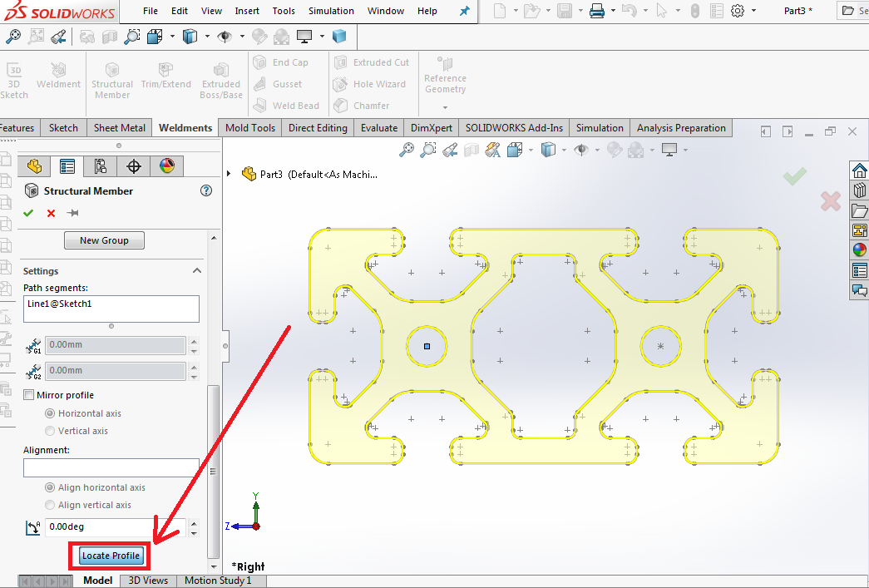Open Display Style dropdown arrow in top toolbar
This screenshot has height=588, width=869.
click(207, 37)
